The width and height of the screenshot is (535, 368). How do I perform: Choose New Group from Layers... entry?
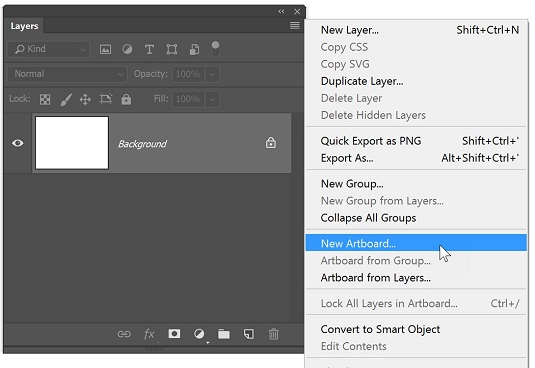point(416,201)
